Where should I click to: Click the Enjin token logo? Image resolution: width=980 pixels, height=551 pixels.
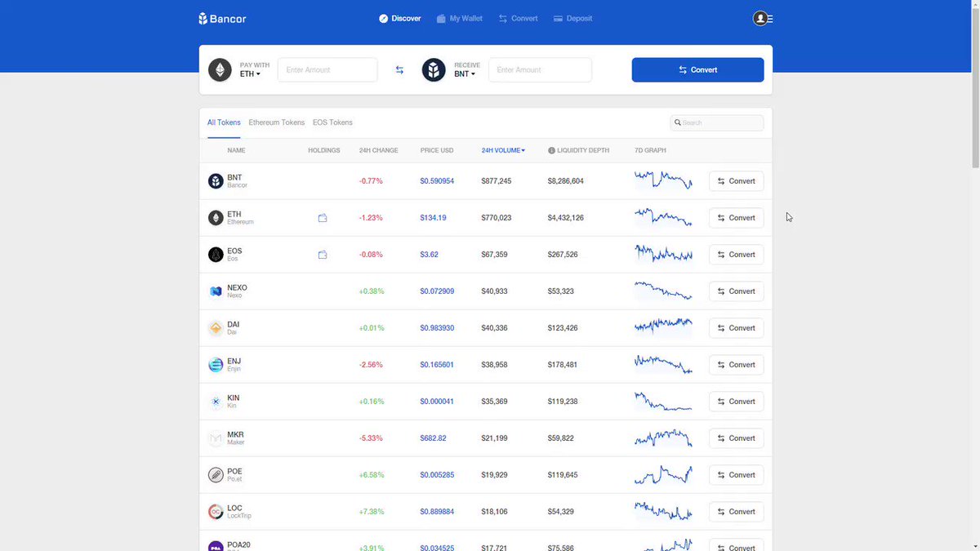[216, 365]
